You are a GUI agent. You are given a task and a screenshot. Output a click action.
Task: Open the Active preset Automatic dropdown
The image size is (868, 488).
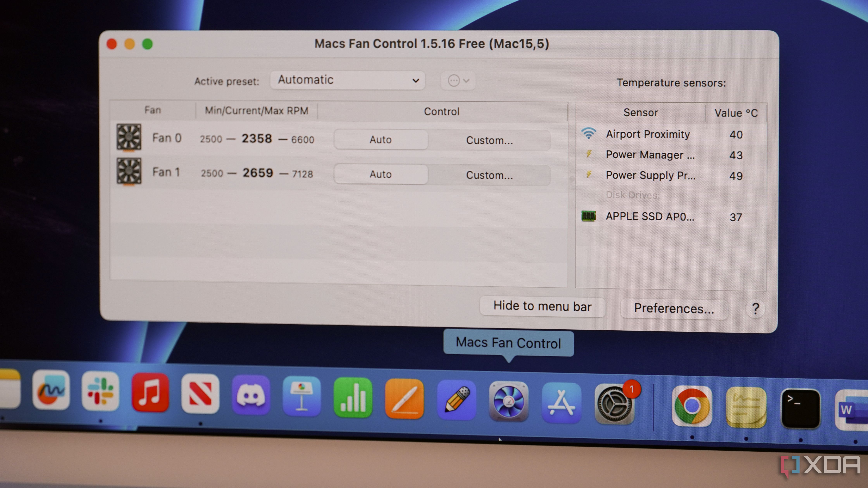pos(347,80)
